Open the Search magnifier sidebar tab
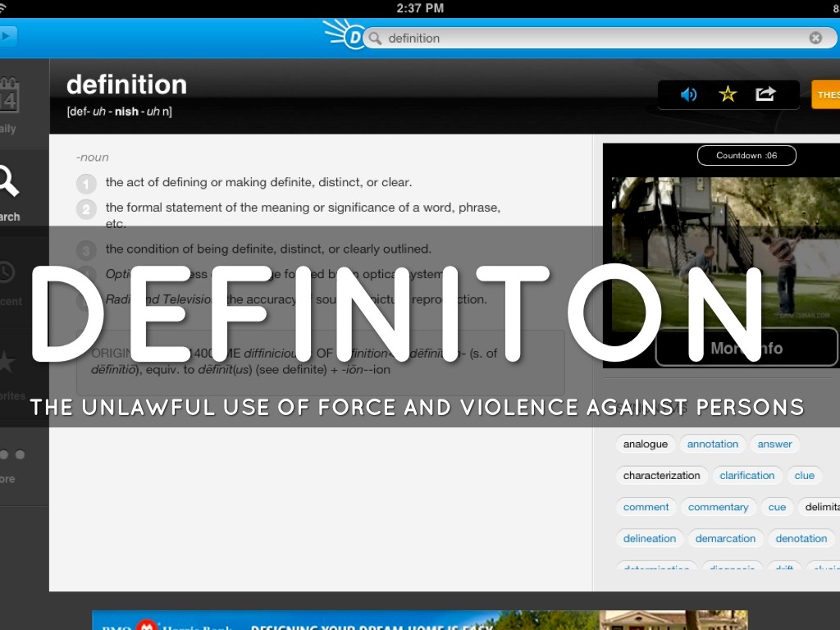Screen dimensions: 840x630 8,190
